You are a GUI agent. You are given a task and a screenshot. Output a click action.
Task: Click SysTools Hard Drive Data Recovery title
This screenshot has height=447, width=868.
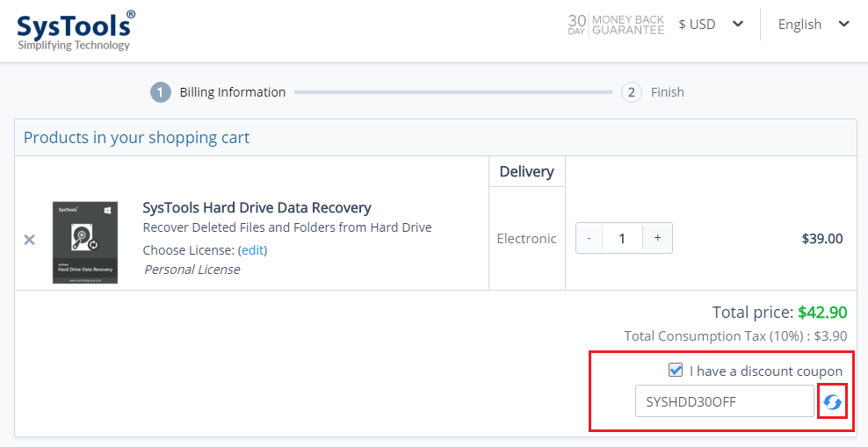(x=257, y=207)
